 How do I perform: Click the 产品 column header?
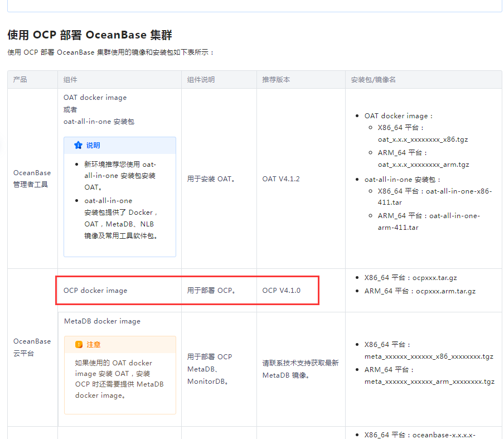(x=20, y=79)
